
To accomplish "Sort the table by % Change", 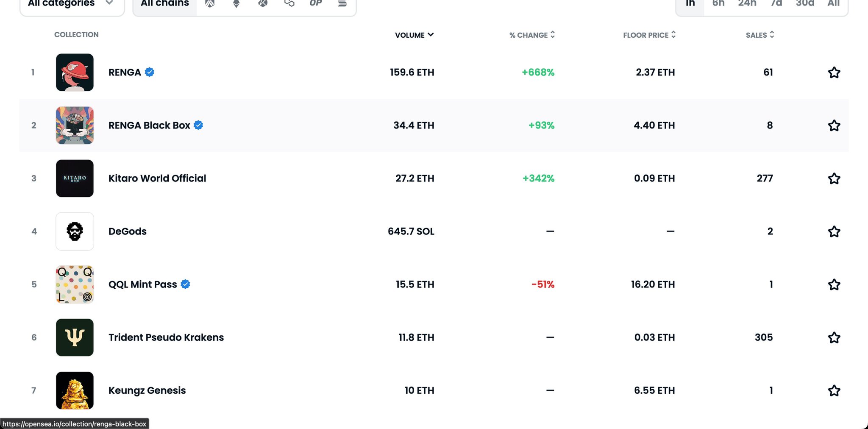I will point(532,35).
